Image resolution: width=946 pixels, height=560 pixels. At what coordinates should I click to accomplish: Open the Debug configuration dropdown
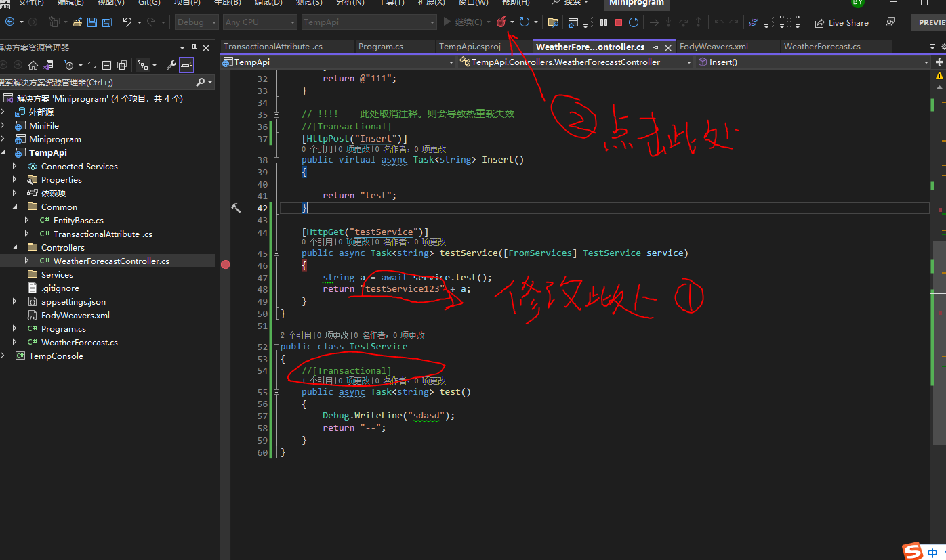(x=196, y=22)
